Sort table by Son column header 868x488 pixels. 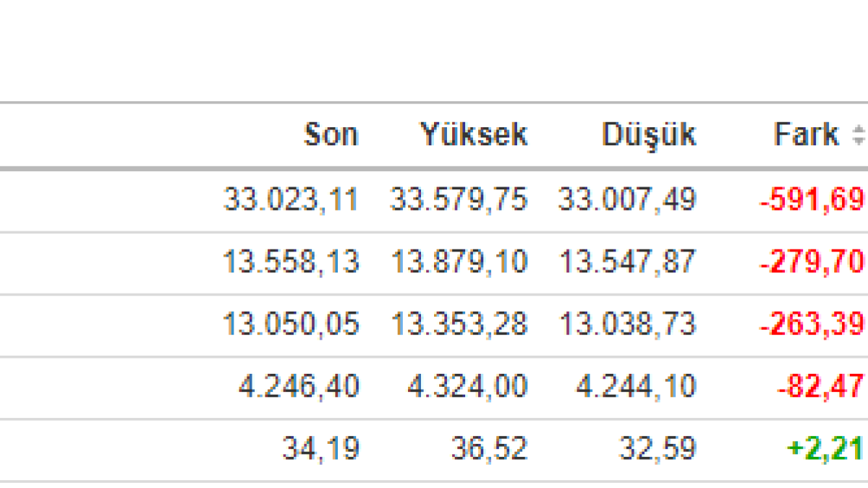[x=331, y=134]
